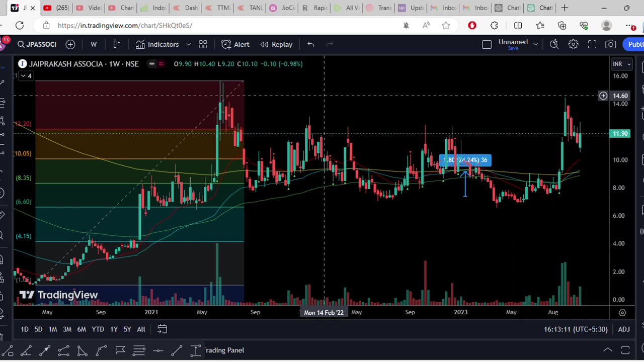Viewport: 644px width, 362px height.
Task: Maximize the bottom panel
Action: (625, 350)
